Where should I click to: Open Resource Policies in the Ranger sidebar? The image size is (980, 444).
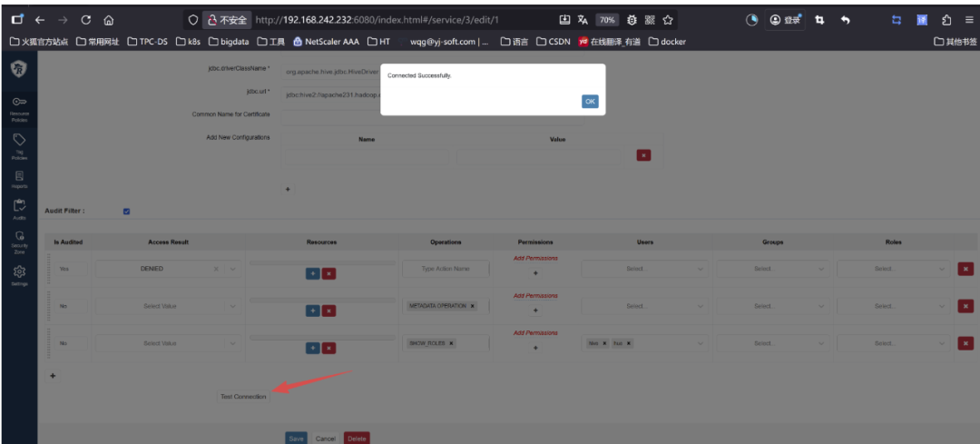pyautogui.click(x=19, y=108)
